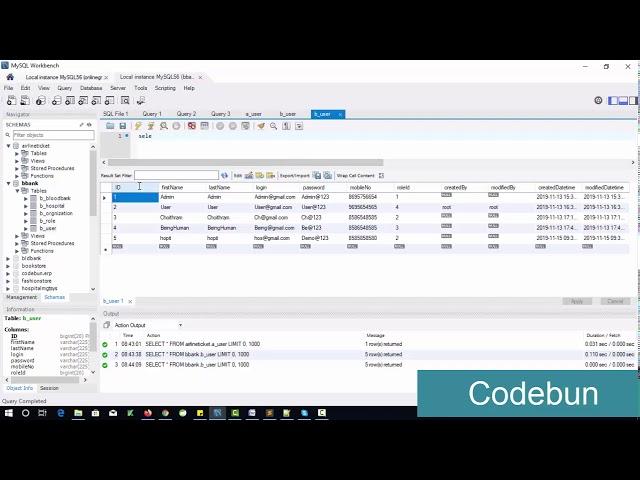Click the Find magnifier icon in editor toolbar

[273, 126]
